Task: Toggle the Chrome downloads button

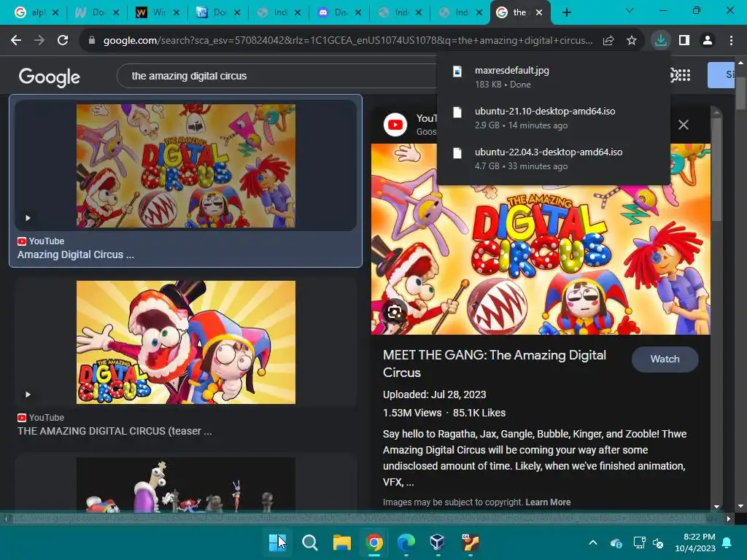Action: coord(660,41)
